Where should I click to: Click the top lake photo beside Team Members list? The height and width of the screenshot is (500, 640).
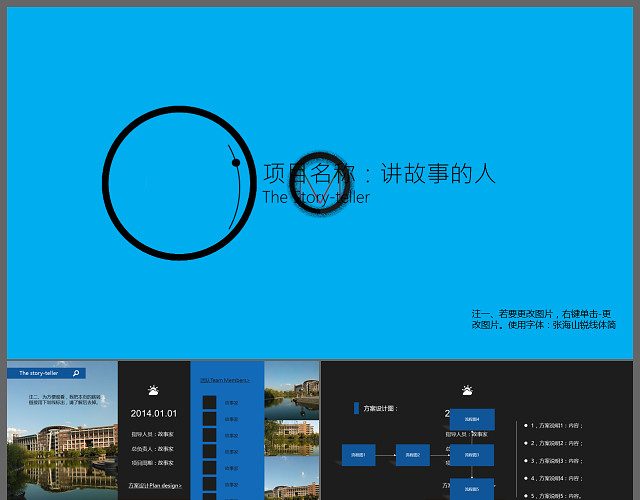point(292,391)
